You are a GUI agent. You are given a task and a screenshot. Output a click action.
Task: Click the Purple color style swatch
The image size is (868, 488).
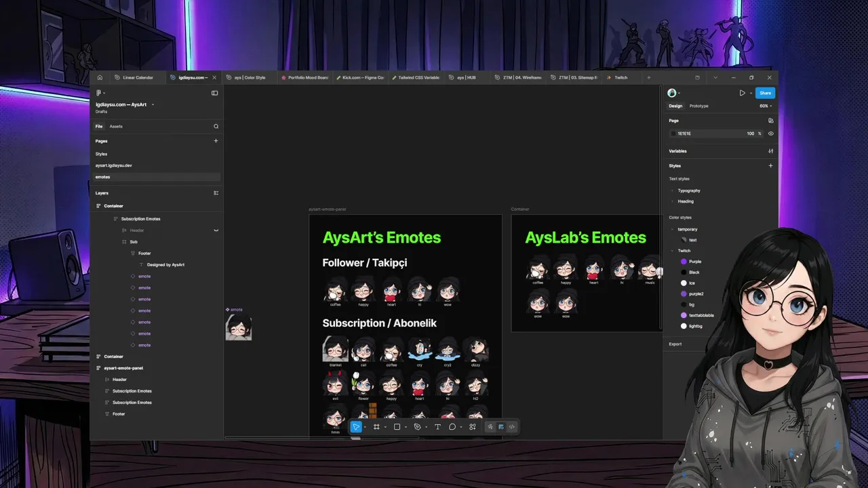click(x=684, y=261)
